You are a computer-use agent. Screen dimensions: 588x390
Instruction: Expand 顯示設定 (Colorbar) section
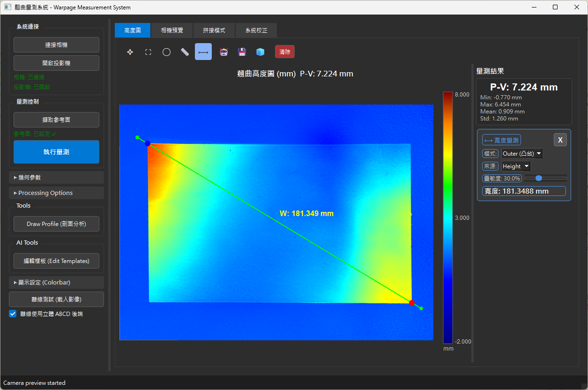pyautogui.click(x=56, y=283)
